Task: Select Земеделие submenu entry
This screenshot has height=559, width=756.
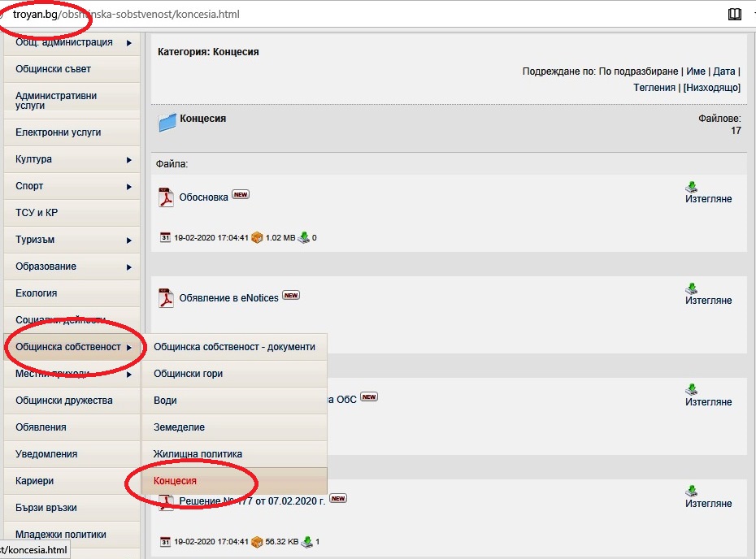Action: tap(234, 427)
